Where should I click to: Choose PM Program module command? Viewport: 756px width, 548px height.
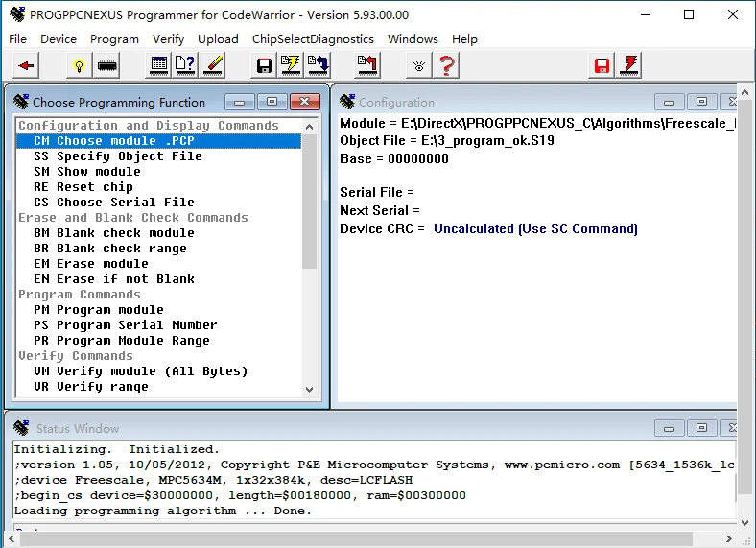(98, 310)
